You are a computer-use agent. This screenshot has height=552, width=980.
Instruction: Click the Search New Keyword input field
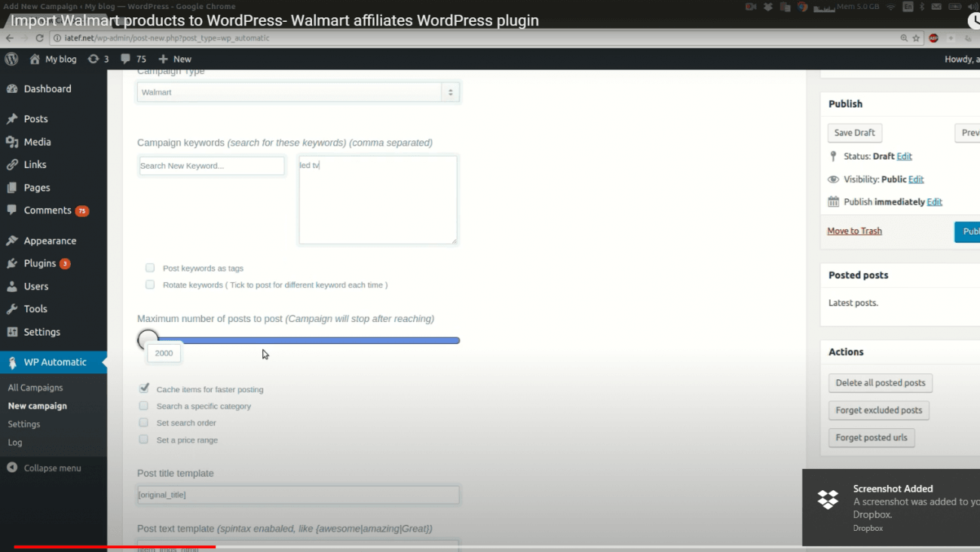click(x=212, y=166)
